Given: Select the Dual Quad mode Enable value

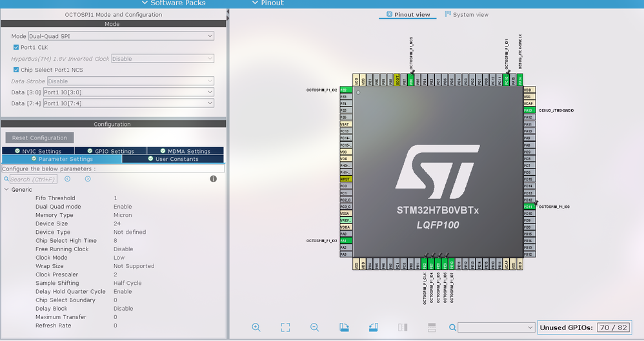Looking at the screenshot, I should point(123,207).
